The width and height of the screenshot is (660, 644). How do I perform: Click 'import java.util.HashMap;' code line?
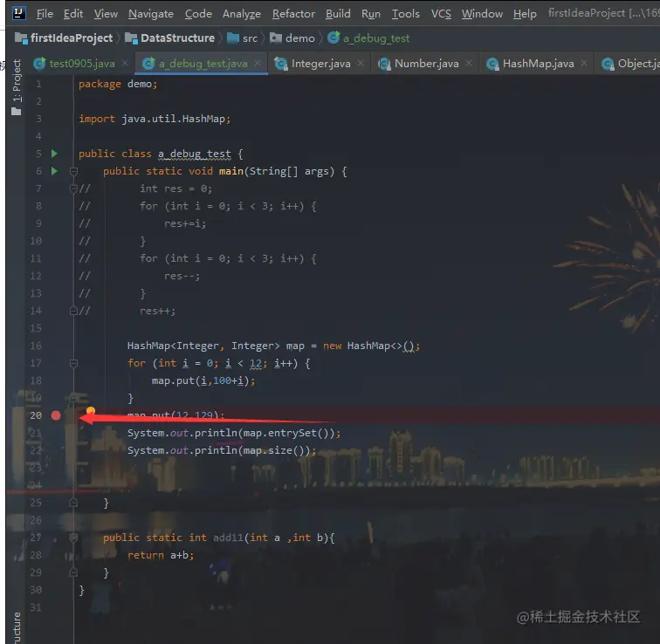coord(155,119)
